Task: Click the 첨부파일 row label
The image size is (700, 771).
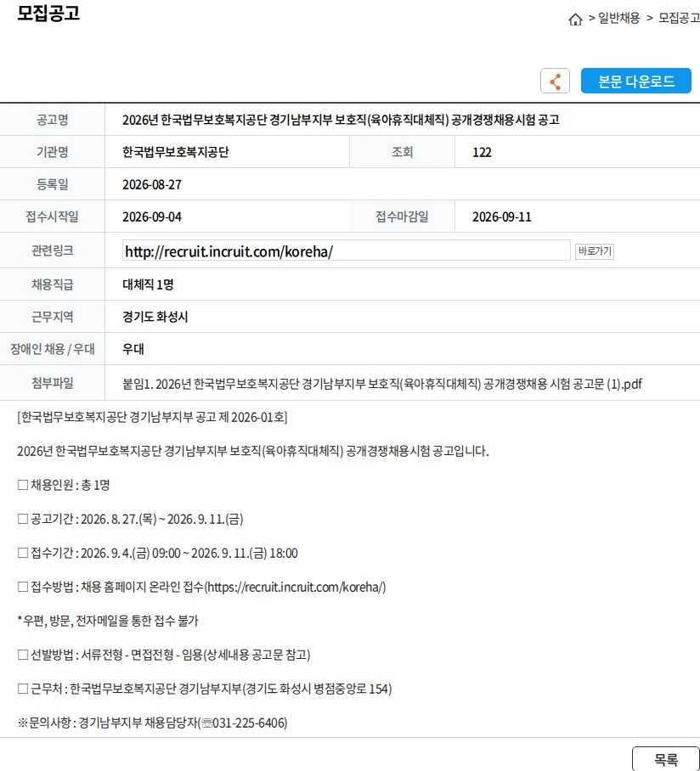Action: [52, 383]
